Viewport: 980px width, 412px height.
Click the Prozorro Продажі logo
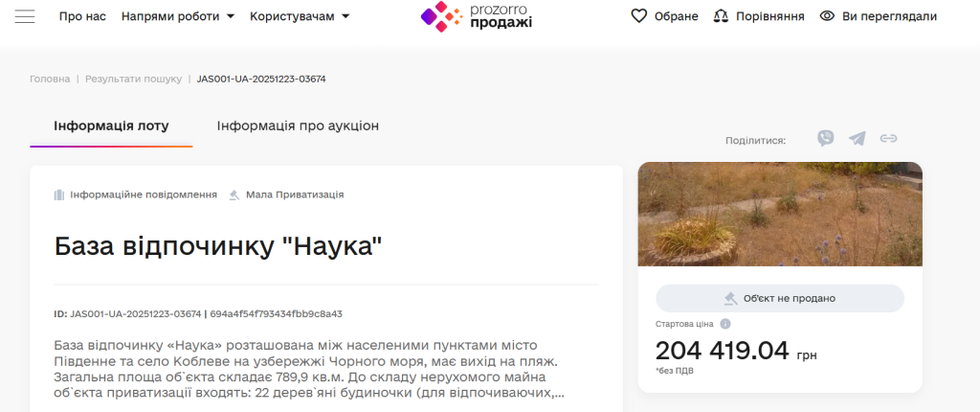pyautogui.click(x=477, y=16)
